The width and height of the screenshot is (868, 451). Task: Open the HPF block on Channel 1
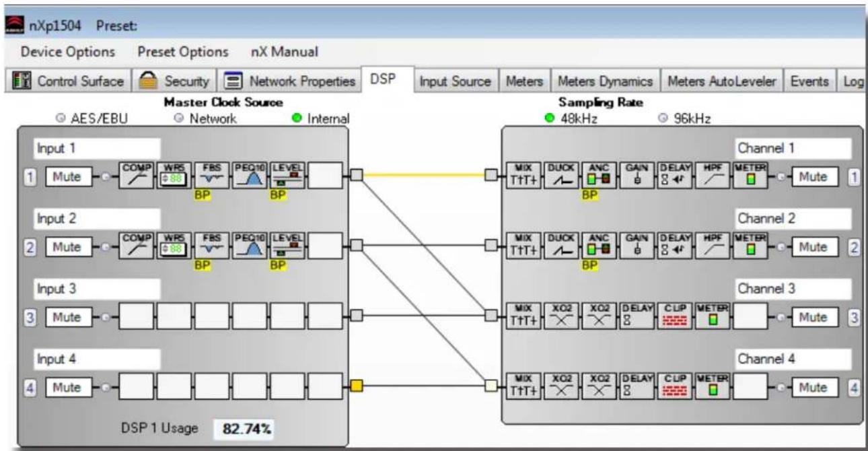coord(713,176)
